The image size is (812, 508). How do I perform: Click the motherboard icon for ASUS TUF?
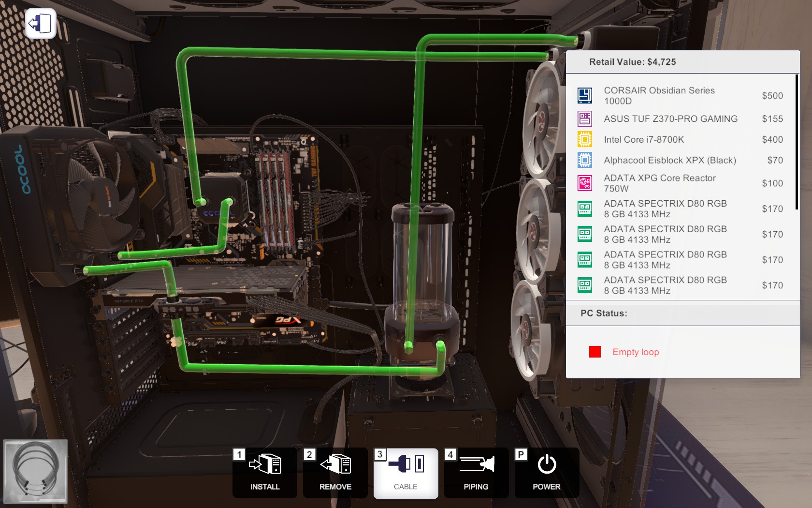585,119
